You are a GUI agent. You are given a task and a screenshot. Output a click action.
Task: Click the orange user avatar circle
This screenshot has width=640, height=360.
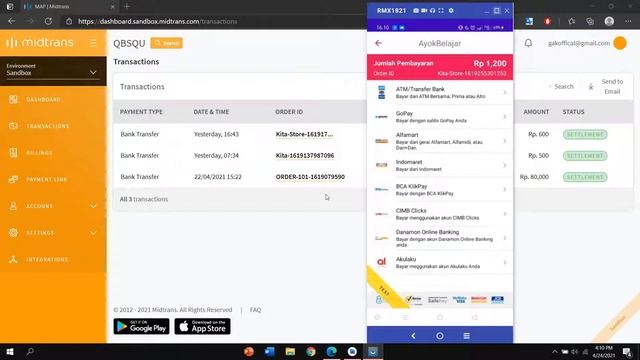620,43
